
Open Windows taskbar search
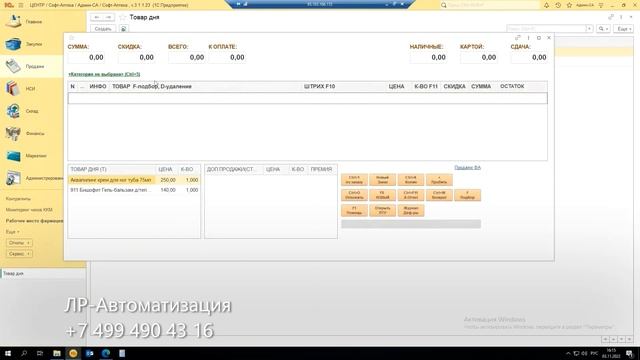[x=24, y=353]
